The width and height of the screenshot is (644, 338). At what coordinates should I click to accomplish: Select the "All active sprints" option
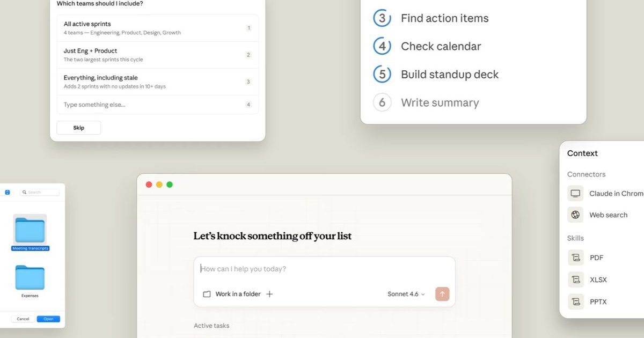pos(157,27)
